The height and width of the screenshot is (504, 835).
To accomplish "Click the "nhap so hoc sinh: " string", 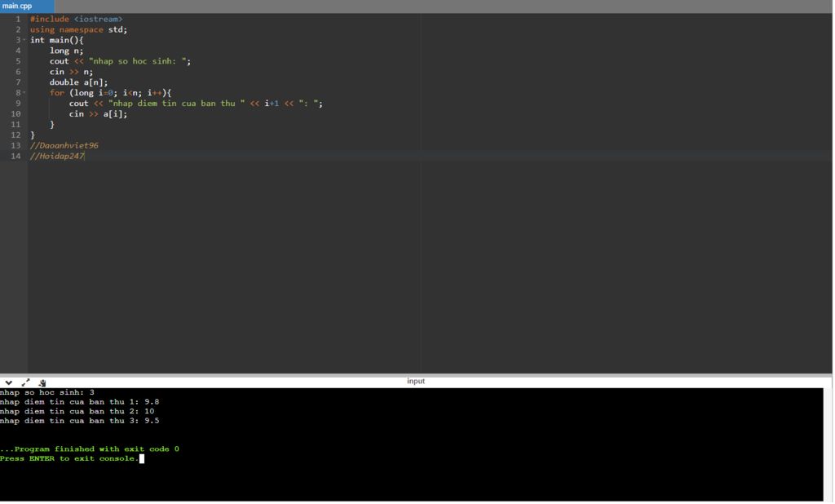I will tap(137, 61).
